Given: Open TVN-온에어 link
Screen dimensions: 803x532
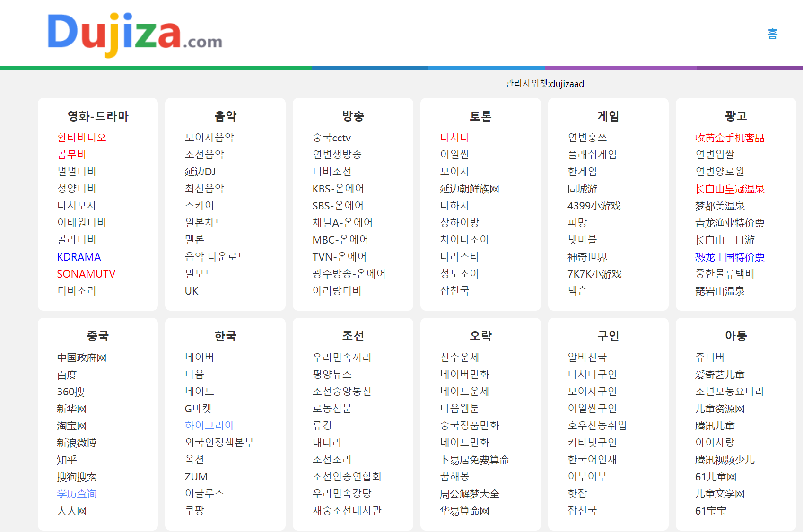Looking at the screenshot, I should point(339,257).
